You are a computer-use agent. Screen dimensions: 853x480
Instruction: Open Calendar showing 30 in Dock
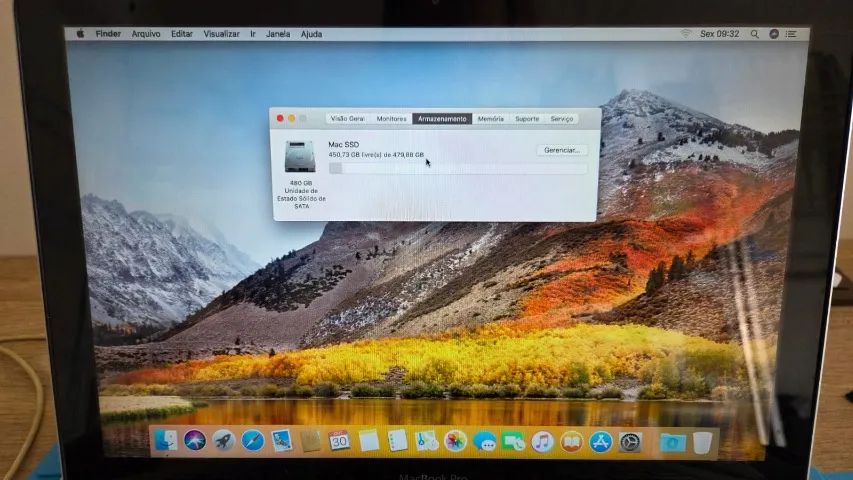pyautogui.click(x=339, y=441)
